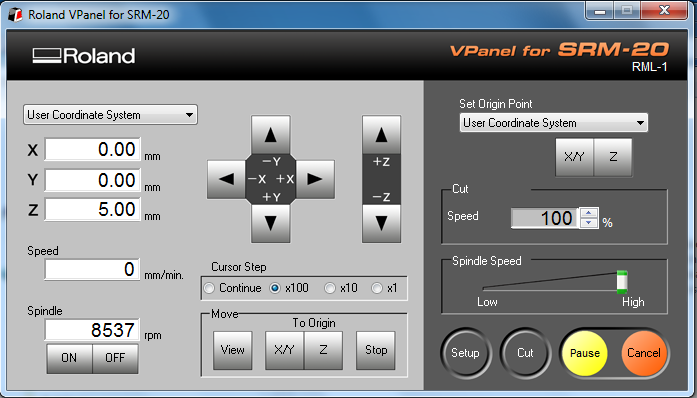Move To Origin Z
Image resolution: width=697 pixels, height=398 pixels.
(323, 350)
